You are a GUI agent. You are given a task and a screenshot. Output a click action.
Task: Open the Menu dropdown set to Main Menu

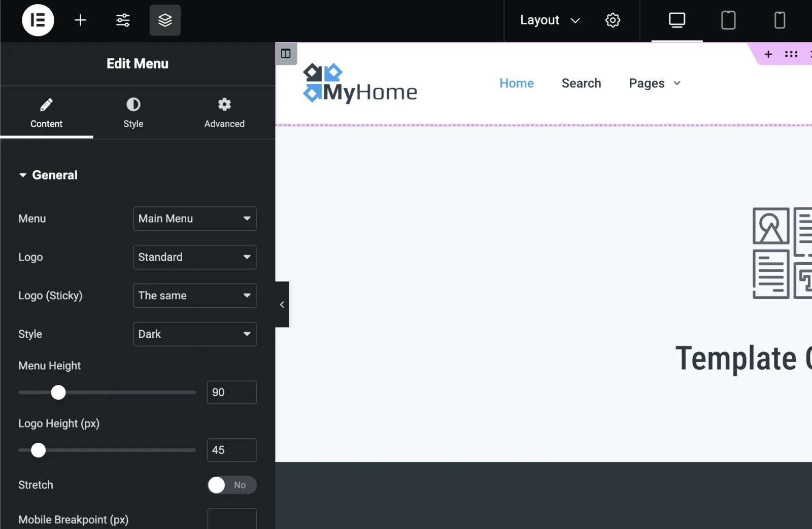click(x=195, y=219)
